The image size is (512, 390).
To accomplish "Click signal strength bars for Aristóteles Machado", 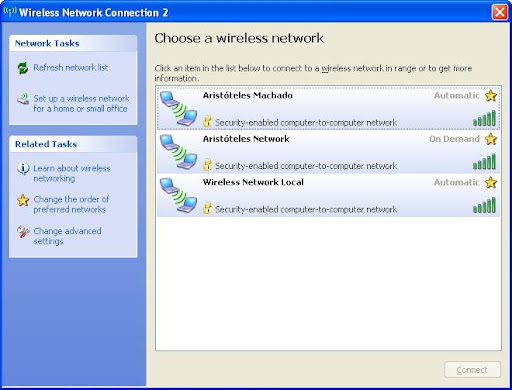I will tap(484, 118).
